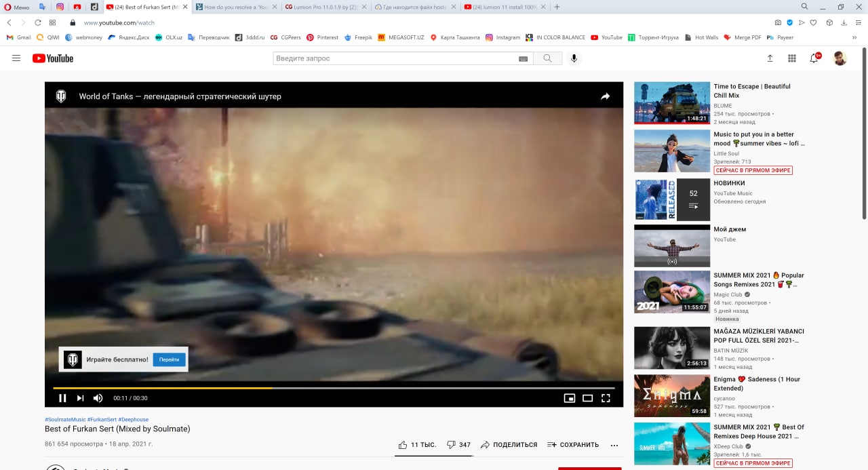This screenshot has width=868, height=470.
Task: Open the Opera Меню button
Action: [x=17, y=7]
